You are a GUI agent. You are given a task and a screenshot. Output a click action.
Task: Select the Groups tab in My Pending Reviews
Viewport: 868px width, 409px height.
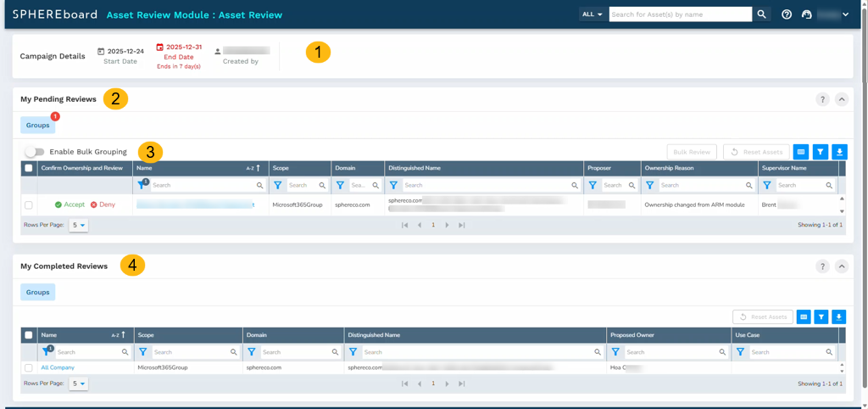pos(37,126)
